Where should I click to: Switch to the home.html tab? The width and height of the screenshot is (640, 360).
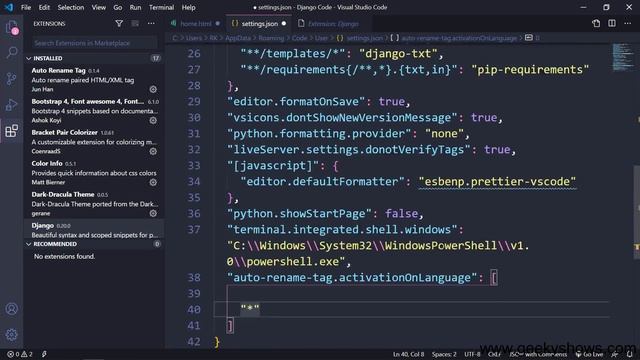click(x=195, y=24)
